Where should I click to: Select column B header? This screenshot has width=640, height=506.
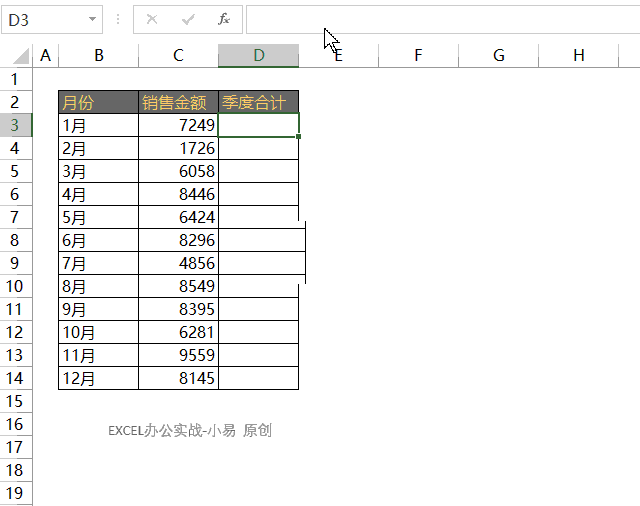99,55
